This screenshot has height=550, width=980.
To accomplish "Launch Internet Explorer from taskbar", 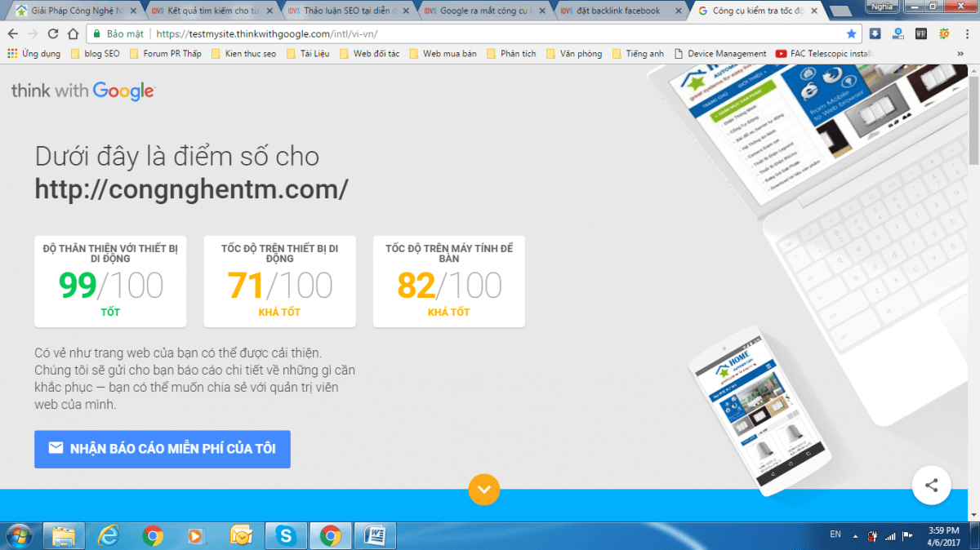I will tap(108, 535).
